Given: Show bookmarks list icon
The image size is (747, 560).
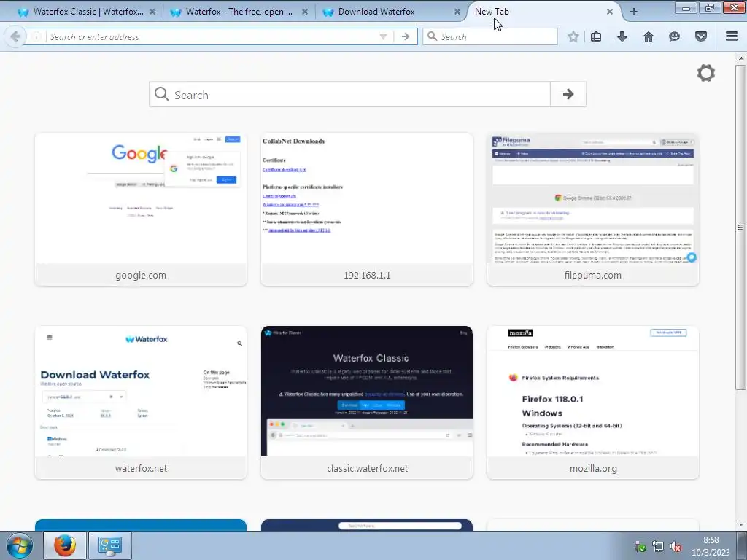Looking at the screenshot, I should coord(596,36).
